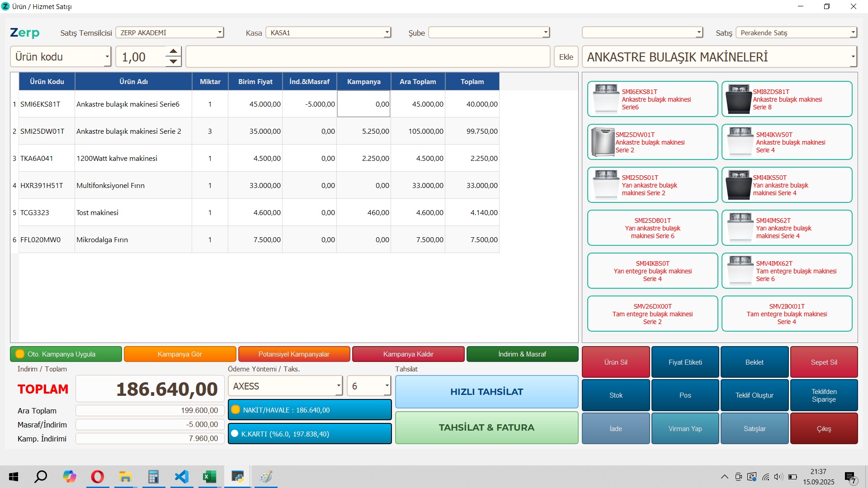Expand the ANKASTRE BULAŞIK MAKİNELERİ category dropdown

[853, 57]
